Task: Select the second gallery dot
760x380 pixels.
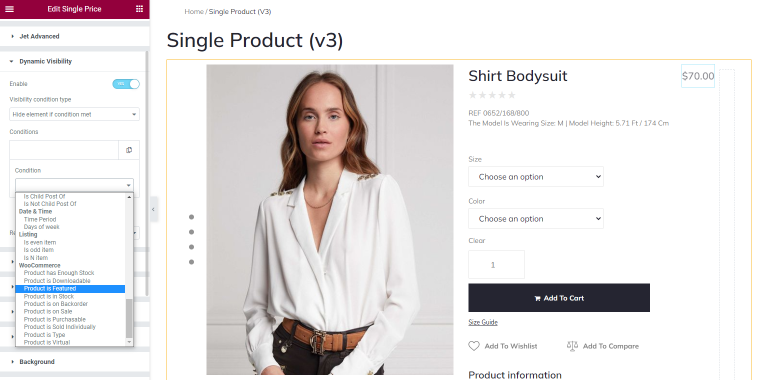Action: click(x=191, y=232)
